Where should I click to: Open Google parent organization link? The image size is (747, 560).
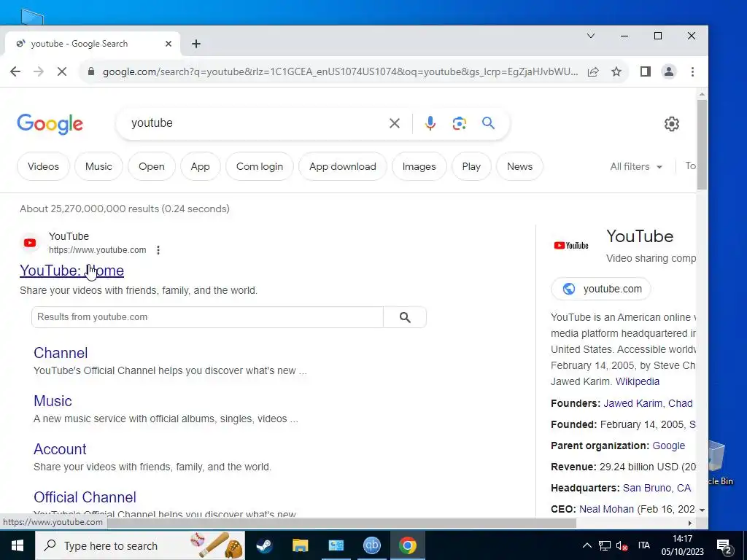click(x=668, y=446)
